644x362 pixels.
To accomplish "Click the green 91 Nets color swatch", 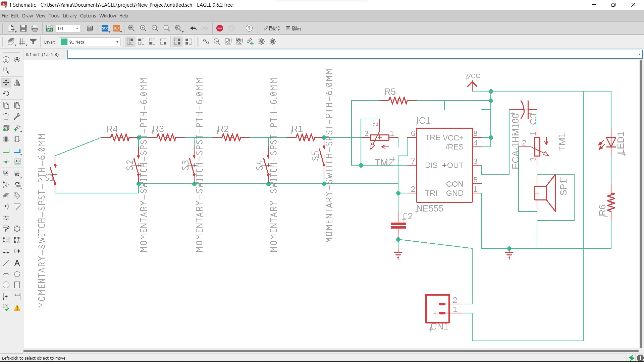I will (x=64, y=42).
